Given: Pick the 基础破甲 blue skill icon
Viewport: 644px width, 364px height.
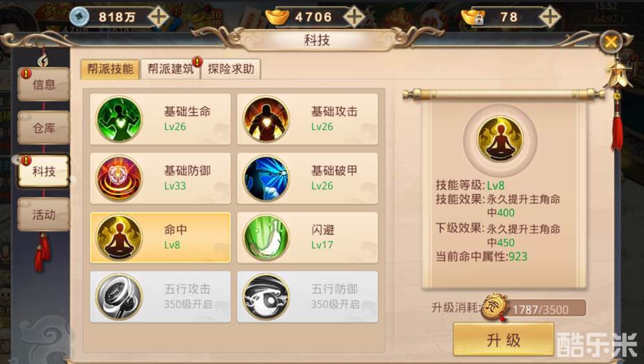Looking at the screenshot, I should (266, 178).
